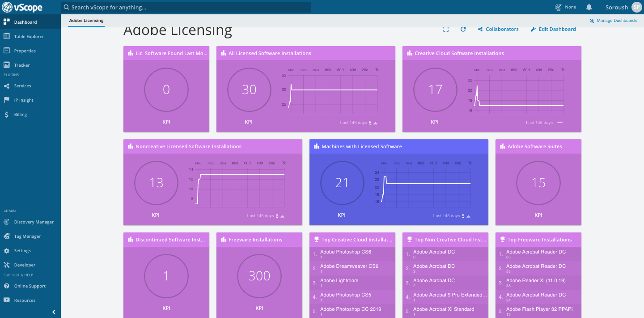Click Manage Dashboards link
Screen dimensions: 644x318
pyautogui.click(x=613, y=21)
